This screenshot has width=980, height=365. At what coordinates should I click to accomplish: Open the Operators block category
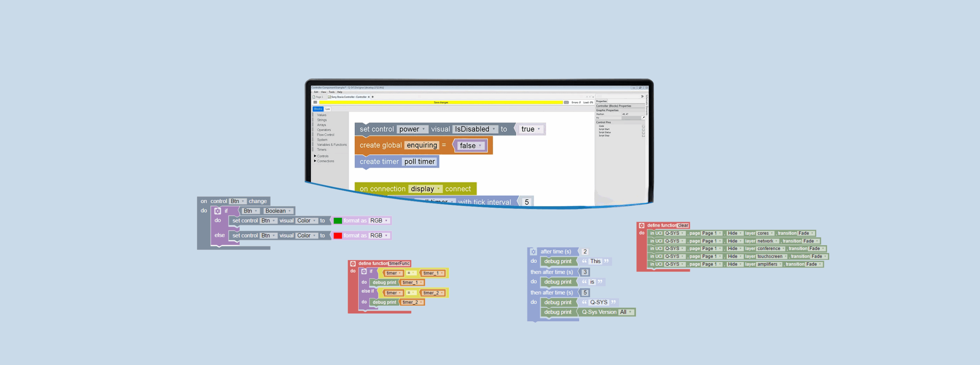tap(324, 130)
